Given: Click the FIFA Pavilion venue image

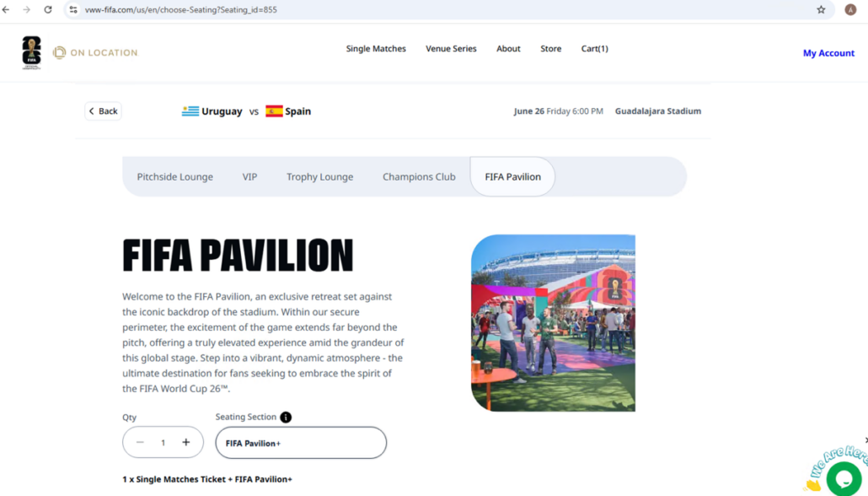Looking at the screenshot, I should click(x=553, y=323).
